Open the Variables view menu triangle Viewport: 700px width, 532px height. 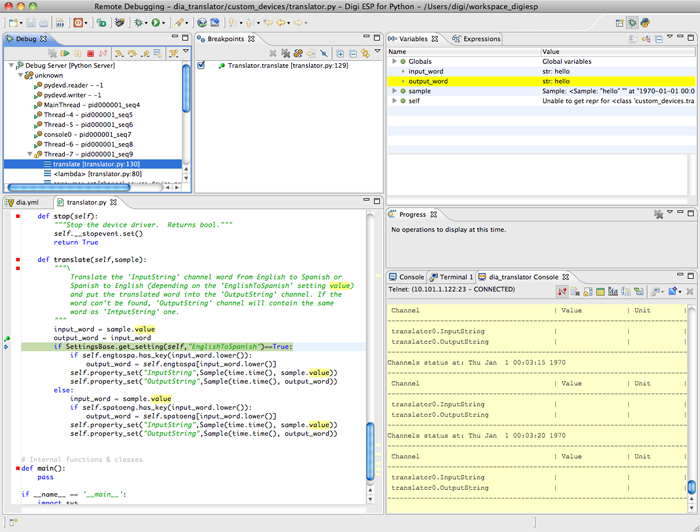tap(670, 37)
